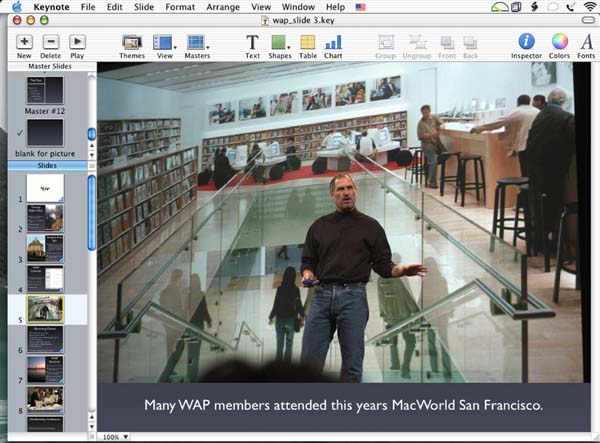Open the Fonts panel

[x=587, y=42]
